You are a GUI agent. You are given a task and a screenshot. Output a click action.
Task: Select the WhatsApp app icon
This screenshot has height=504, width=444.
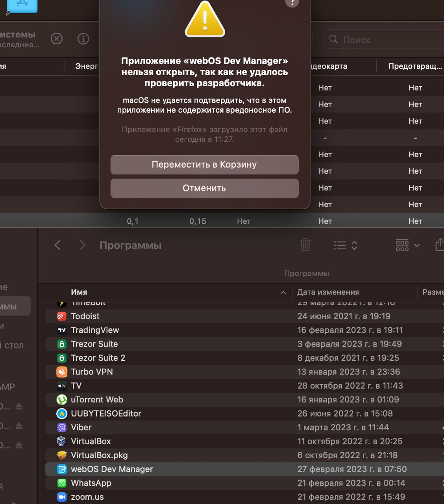pos(62,483)
